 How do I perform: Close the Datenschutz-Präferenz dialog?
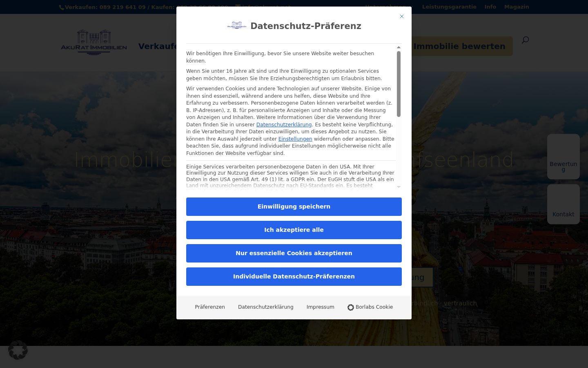401,16
